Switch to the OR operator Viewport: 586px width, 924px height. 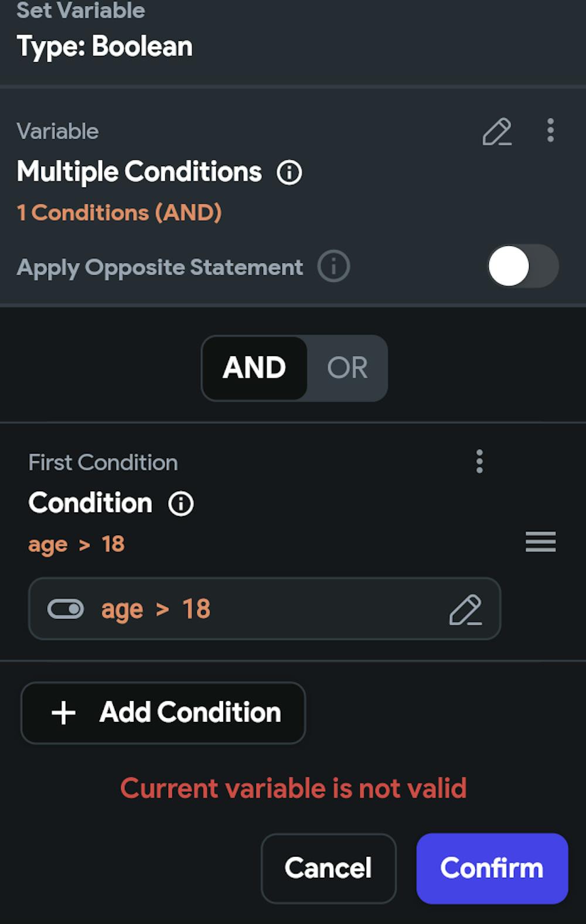tap(347, 368)
